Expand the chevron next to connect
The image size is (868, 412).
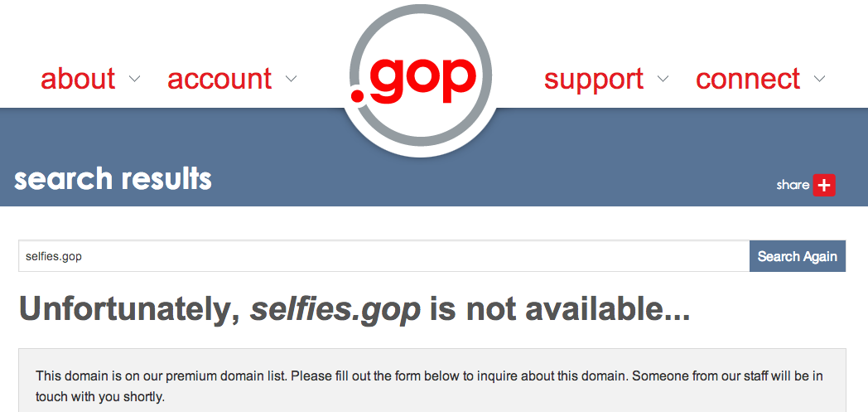click(x=820, y=79)
